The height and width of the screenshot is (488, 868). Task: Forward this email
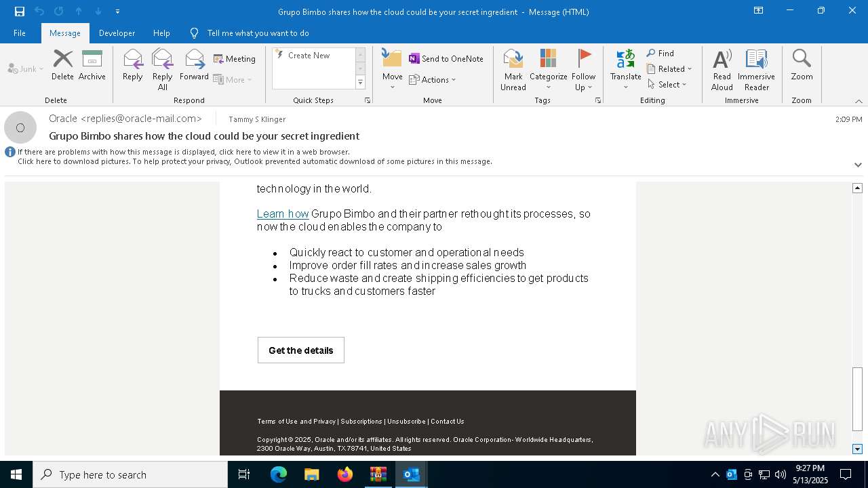194,65
